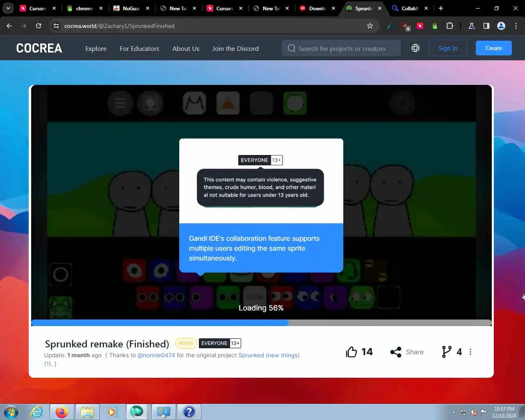Switch to the chrome tab
This screenshot has width=525, height=420.
pos(85,8)
